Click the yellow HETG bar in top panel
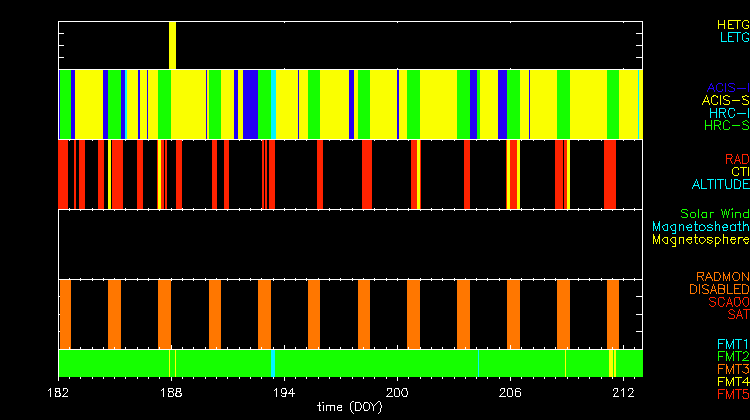Viewport: 750px width, 420px height. click(x=173, y=45)
